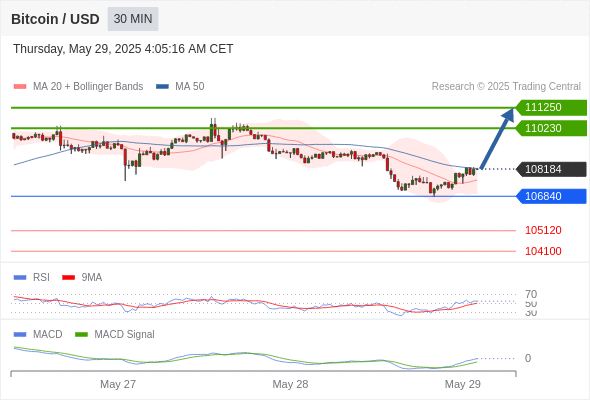Select the 111250 resistance price tag
The width and height of the screenshot is (590, 400).
pyautogui.click(x=551, y=108)
